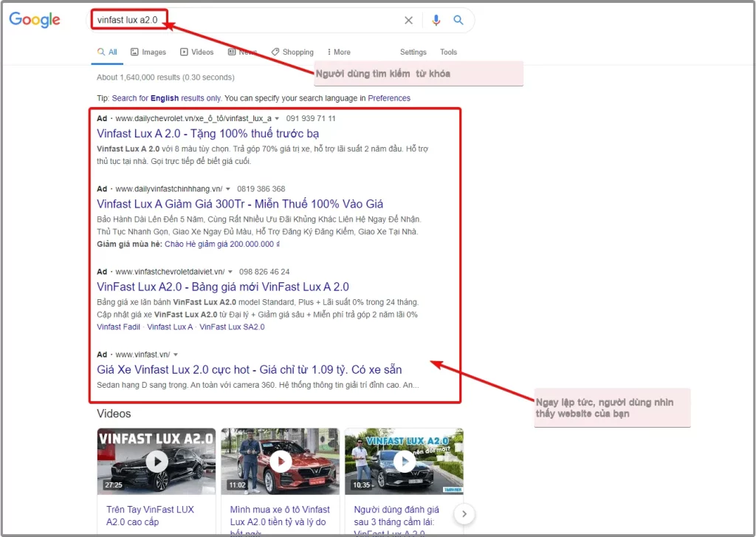Click phone number 091 939 71 11
756x537 pixels.
click(311, 119)
